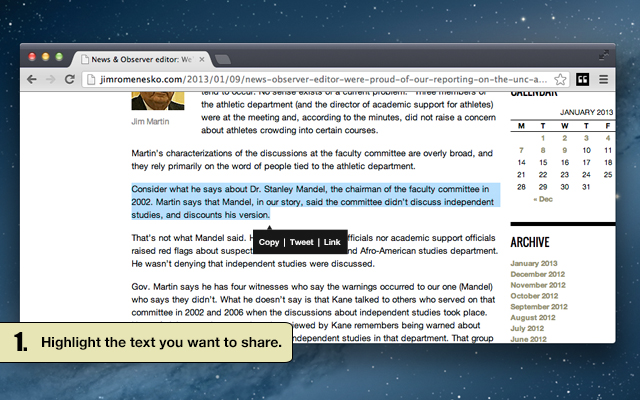Click calendar date 15
This screenshot has width=640, height=400.
[x=543, y=162]
